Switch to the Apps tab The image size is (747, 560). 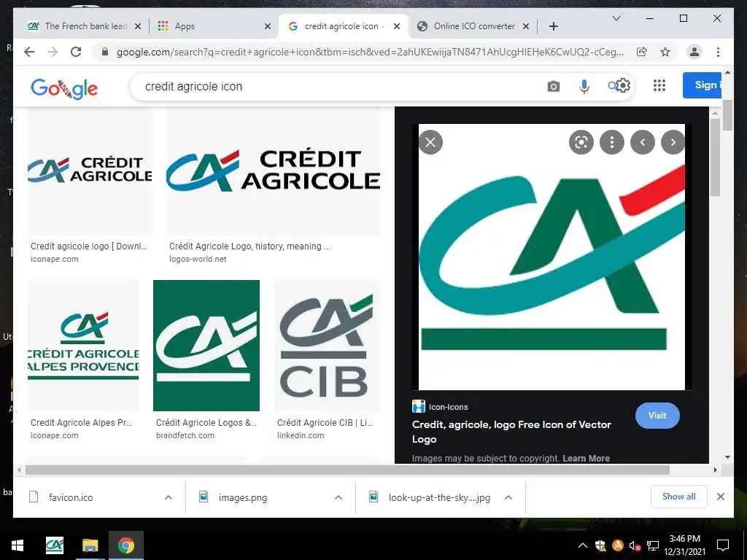(x=211, y=26)
